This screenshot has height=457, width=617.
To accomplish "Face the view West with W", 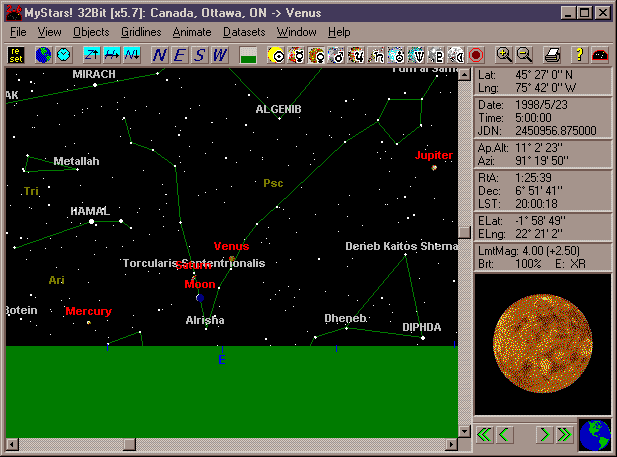I will pos(220,54).
